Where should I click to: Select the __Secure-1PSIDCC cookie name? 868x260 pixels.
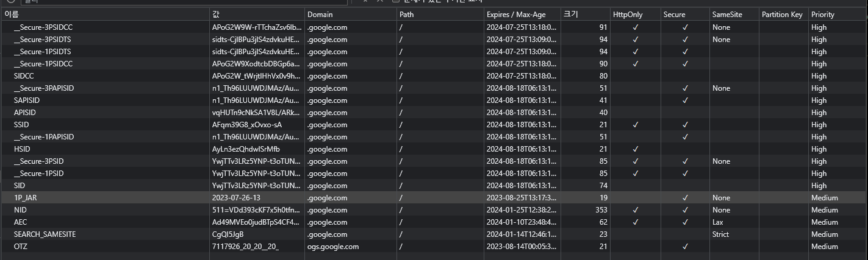click(x=43, y=64)
